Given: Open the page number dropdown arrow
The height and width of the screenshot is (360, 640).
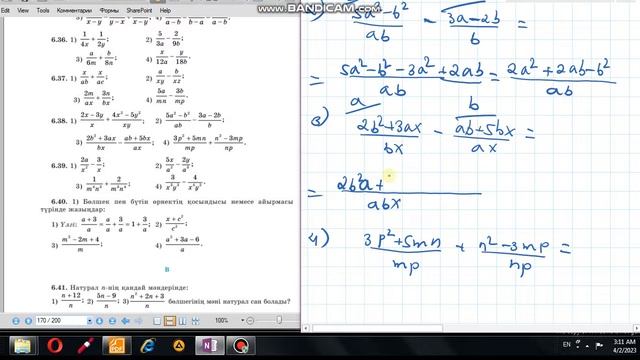Looking at the screenshot, I should coord(89,321).
